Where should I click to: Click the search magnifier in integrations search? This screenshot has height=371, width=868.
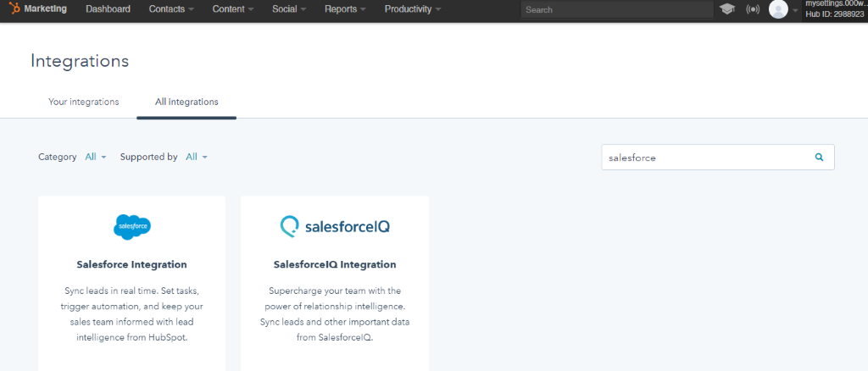820,157
